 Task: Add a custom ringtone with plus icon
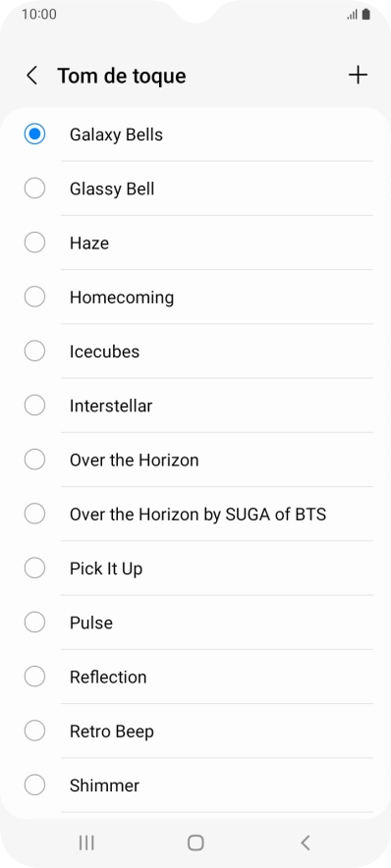coord(358,75)
